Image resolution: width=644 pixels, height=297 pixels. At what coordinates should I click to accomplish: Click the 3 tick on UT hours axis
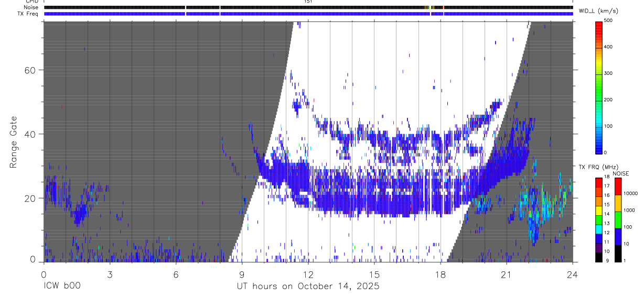[x=110, y=274]
